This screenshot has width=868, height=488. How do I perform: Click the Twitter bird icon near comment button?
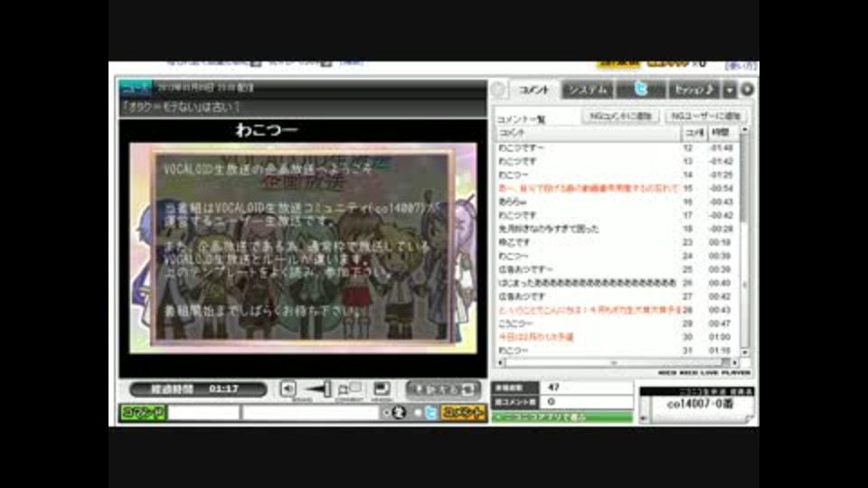430,413
